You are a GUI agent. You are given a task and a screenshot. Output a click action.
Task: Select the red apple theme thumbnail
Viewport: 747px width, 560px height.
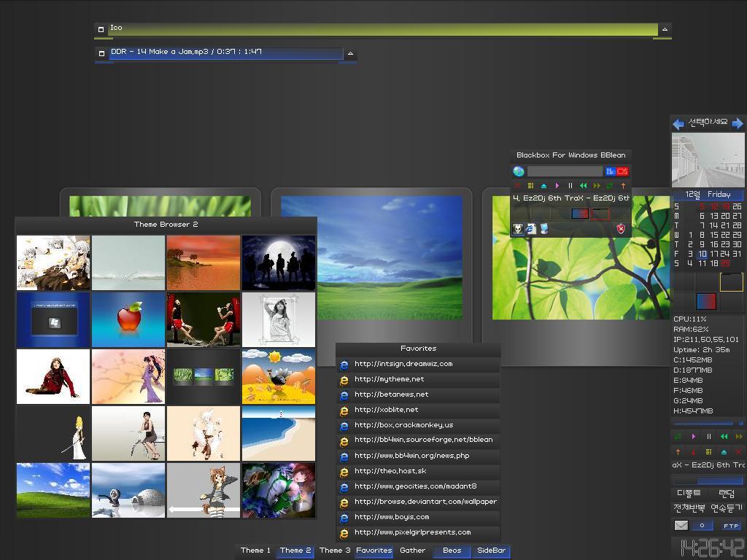click(128, 319)
